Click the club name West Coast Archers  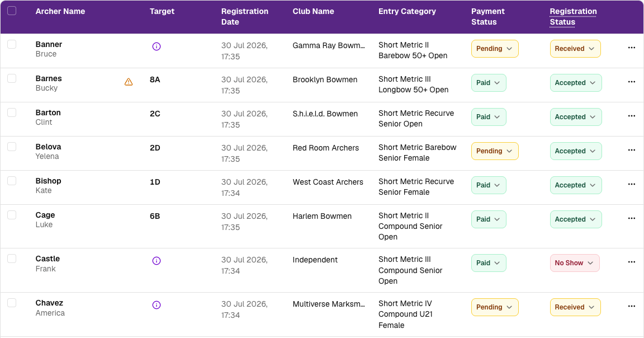pyautogui.click(x=328, y=182)
